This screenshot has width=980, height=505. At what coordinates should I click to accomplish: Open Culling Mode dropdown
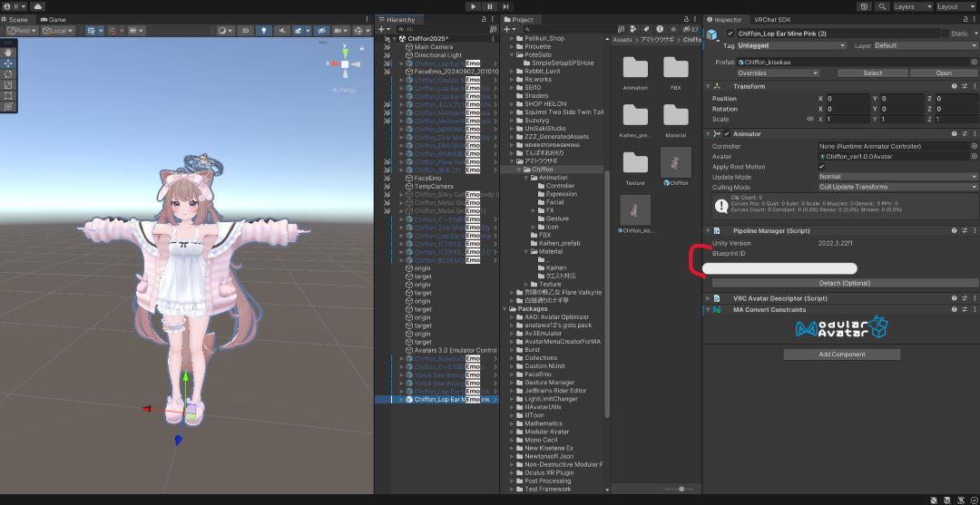897,187
